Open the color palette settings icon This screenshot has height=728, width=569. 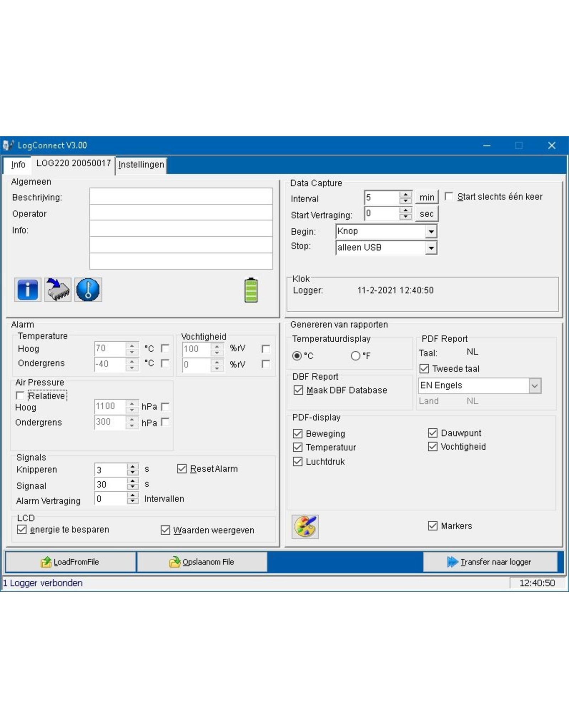tap(305, 526)
